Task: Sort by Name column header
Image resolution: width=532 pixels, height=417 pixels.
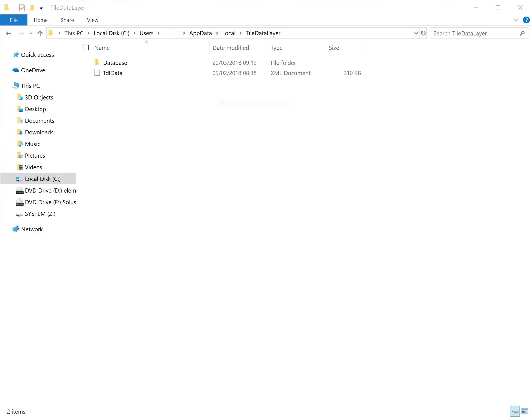Action: pyautogui.click(x=102, y=48)
